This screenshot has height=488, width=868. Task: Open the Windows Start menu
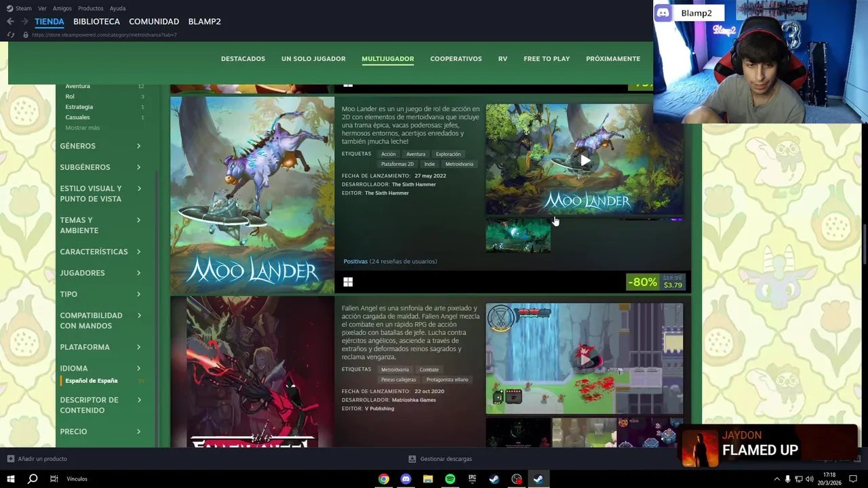coord(10,479)
